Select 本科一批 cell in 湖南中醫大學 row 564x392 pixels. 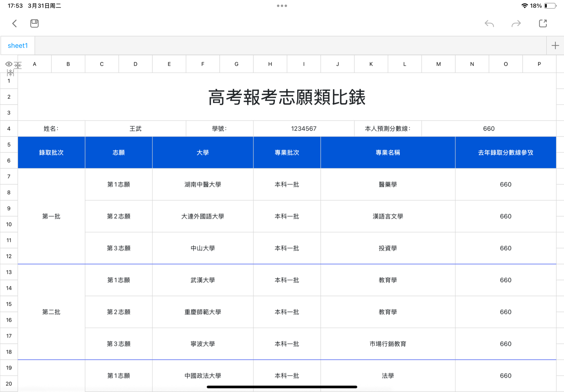(x=287, y=184)
